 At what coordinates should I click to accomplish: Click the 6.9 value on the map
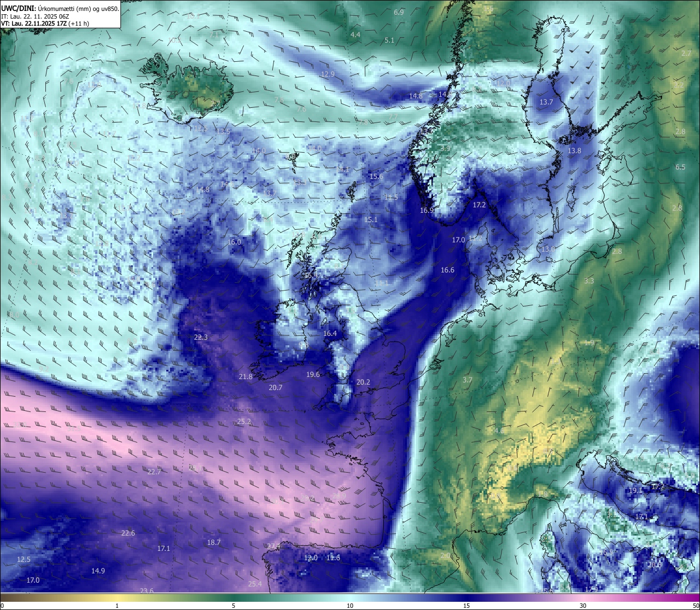coord(399,12)
